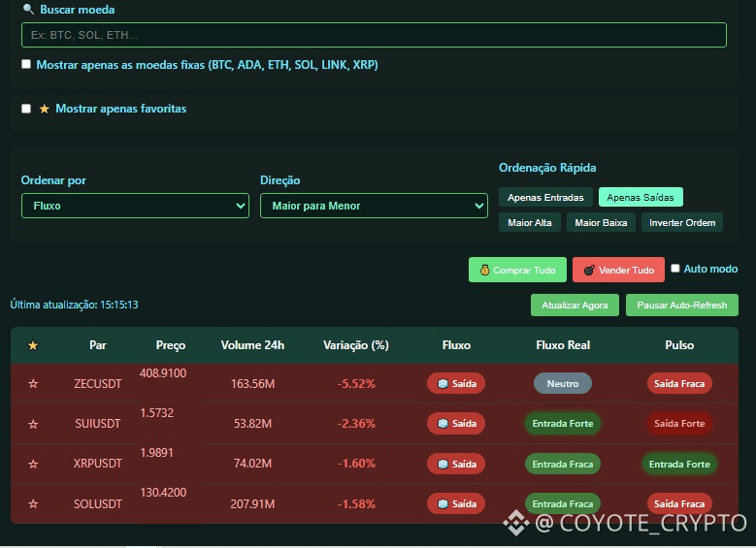Click the Última atualização timestamp
The height and width of the screenshot is (548, 756).
(x=75, y=305)
